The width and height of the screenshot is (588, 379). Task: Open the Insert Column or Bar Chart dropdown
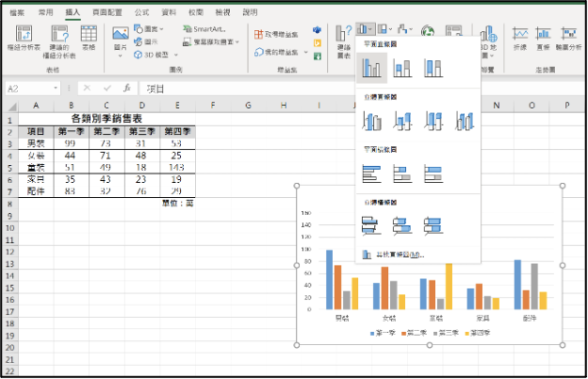pyautogui.click(x=365, y=29)
